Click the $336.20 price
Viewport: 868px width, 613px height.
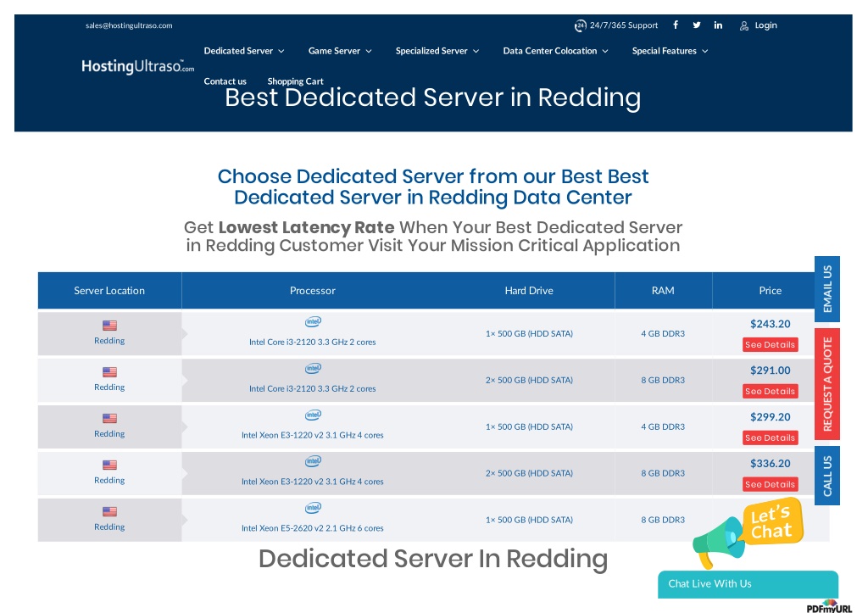click(x=770, y=464)
